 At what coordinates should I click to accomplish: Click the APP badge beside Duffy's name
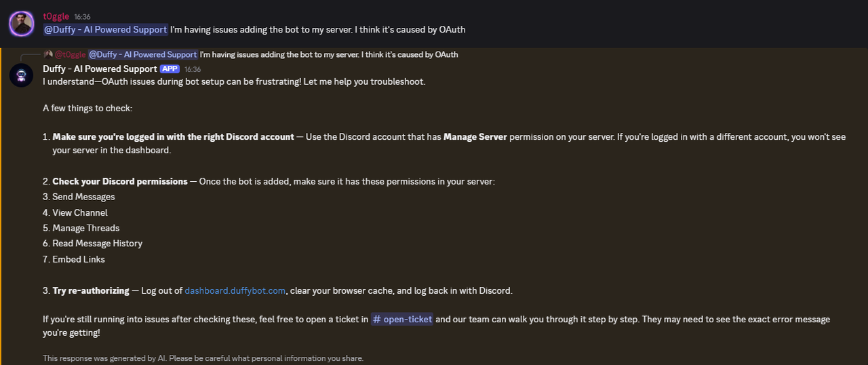pyautogui.click(x=169, y=69)
